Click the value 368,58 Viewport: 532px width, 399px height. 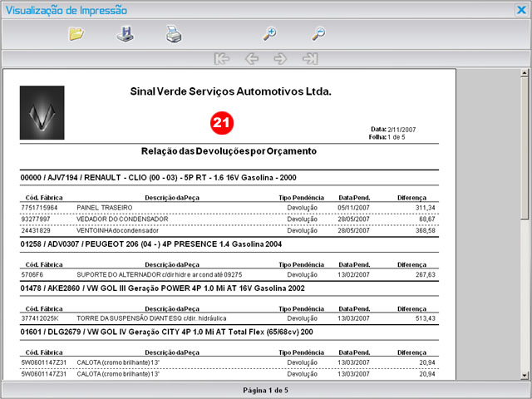tap(426, 231)
